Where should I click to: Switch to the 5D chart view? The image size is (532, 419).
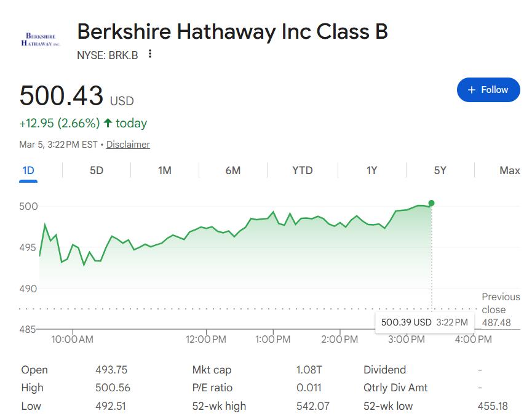[x=95, y=170]
